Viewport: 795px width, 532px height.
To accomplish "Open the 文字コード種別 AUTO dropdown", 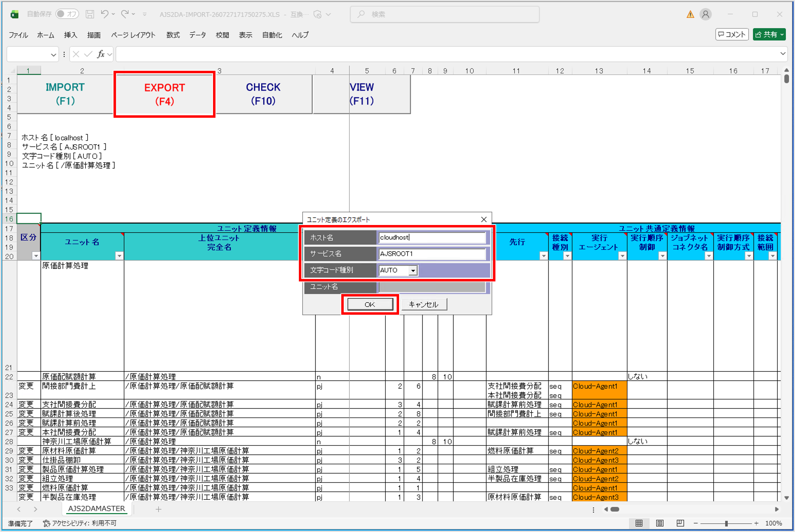I will click(413, 271).
